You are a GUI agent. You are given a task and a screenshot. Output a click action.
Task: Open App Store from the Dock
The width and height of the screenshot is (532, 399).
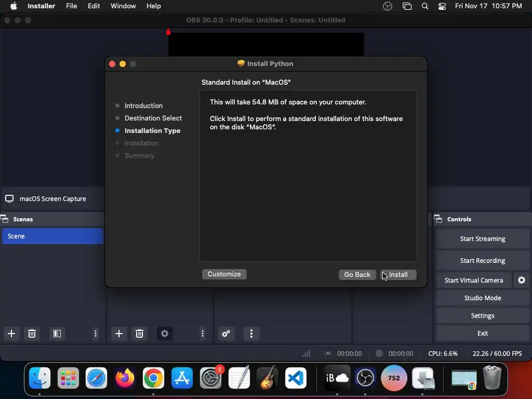(182, 378)
